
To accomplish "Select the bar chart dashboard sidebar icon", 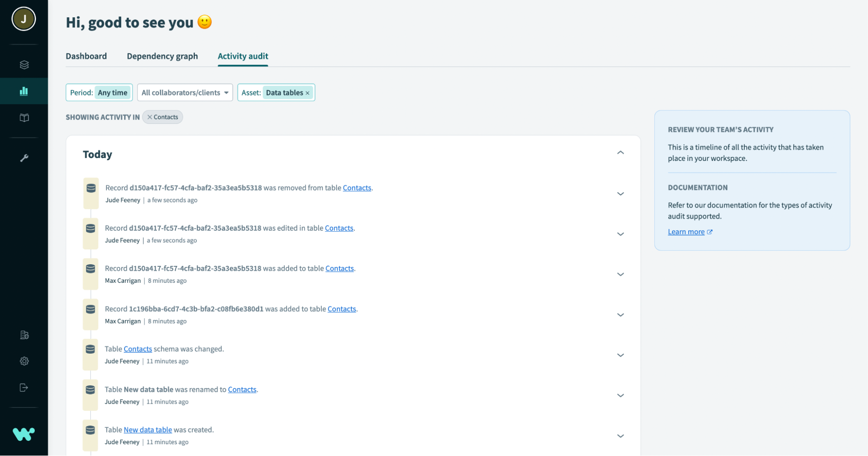I will click(24, 91).
